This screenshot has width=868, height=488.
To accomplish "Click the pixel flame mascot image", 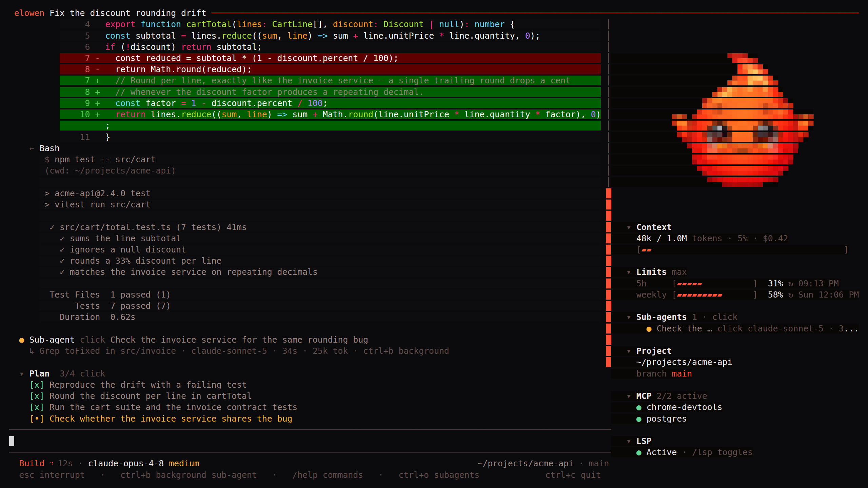I will pyautogui.click(x=743, y=120).
